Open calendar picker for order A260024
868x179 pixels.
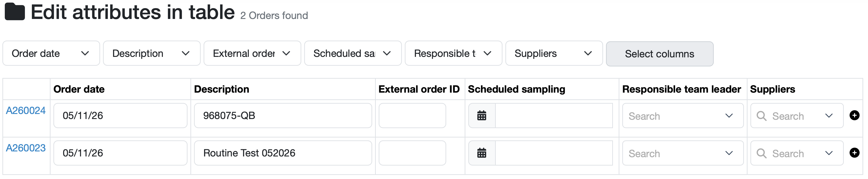click(x=482, y=115)
